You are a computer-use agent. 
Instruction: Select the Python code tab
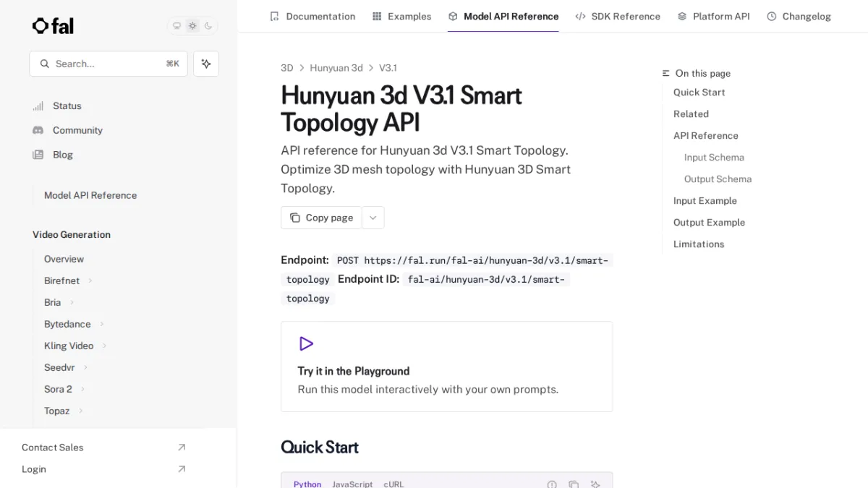pyautogui.click(x=307, y=484)
